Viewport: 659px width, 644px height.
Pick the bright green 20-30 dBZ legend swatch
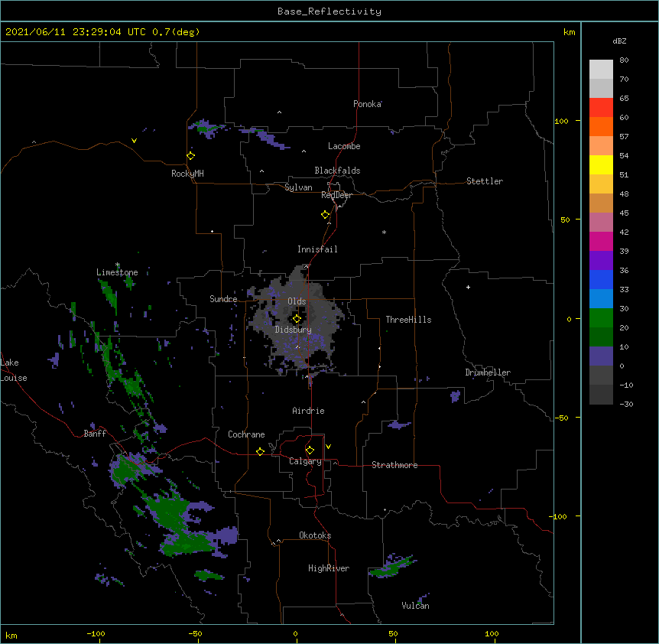(x=601, y=317)
